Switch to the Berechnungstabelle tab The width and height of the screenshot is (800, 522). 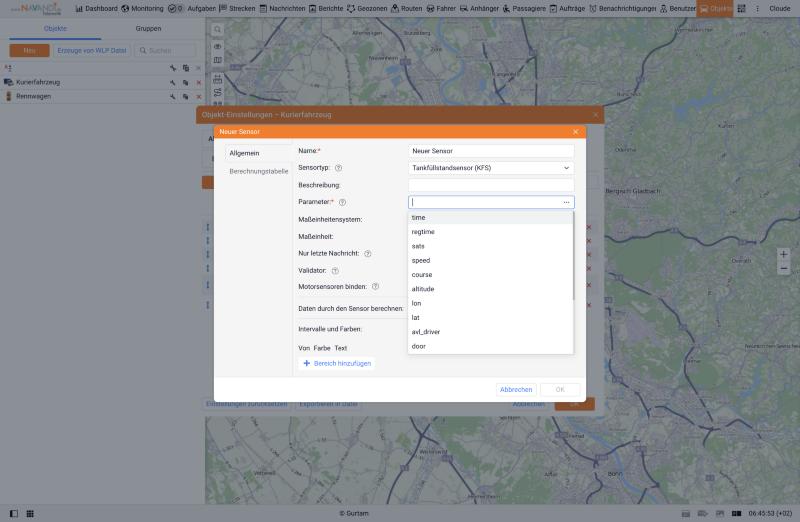click(259, 172)
